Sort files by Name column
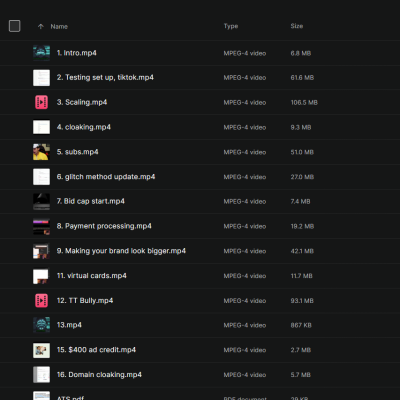400x400 pixels. tap(59, 26)
